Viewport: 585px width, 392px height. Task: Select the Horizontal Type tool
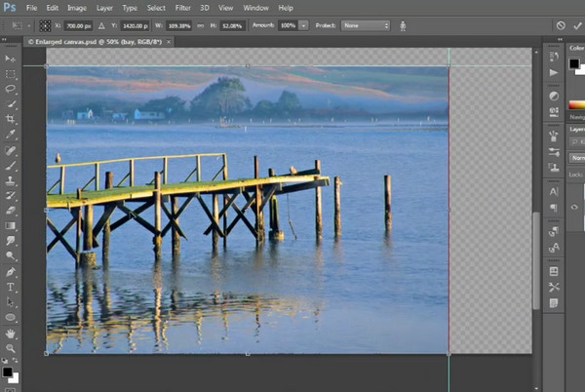(12, 287)
